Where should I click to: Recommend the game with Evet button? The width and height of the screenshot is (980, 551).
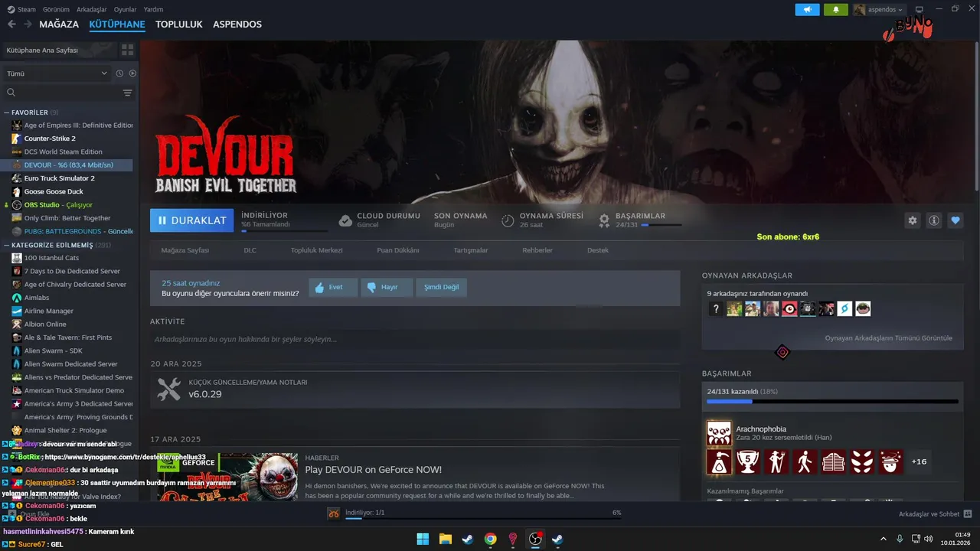pyautogui.click(x=333, y=287)
